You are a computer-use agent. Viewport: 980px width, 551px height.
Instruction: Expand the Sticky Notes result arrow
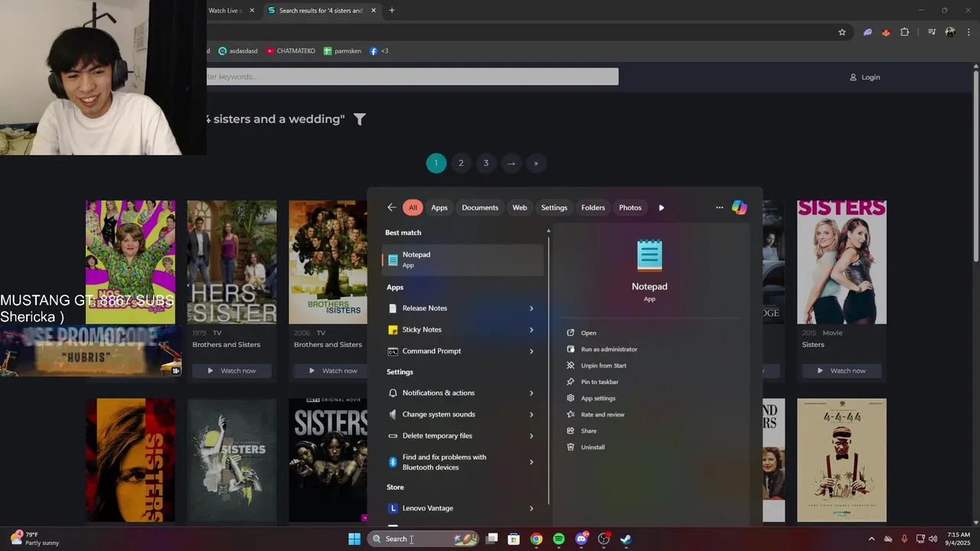[531, 330]
